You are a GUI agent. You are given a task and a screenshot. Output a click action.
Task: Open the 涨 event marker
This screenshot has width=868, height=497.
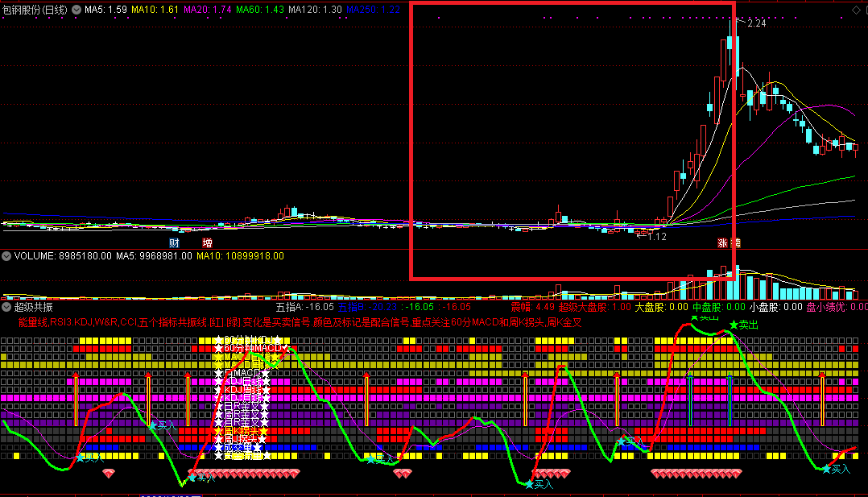coord(722,242)
